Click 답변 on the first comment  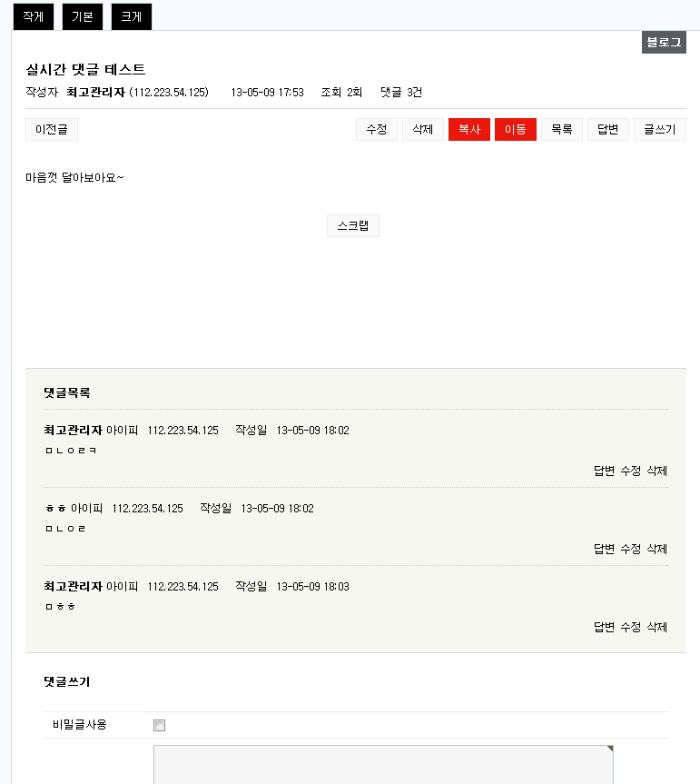(x=605, y=471)
